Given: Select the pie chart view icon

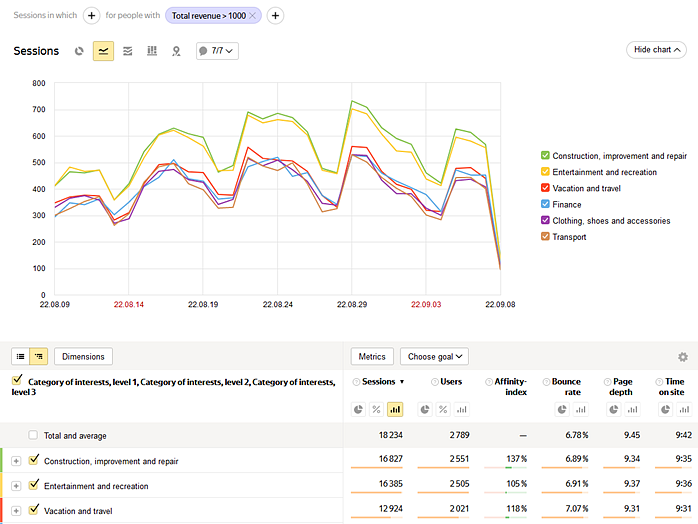Looking at the screenshot, I should pos(79,51).
